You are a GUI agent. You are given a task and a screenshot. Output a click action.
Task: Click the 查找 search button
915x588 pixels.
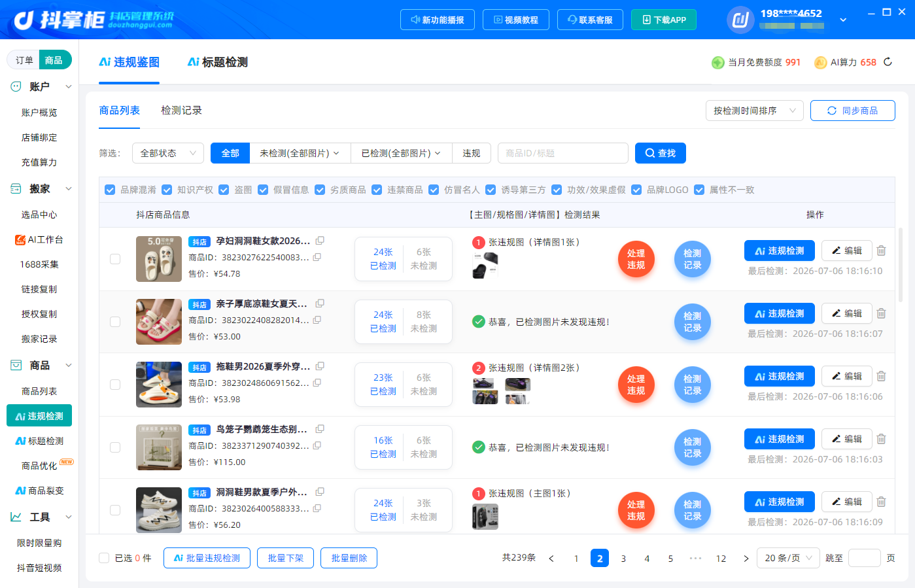point(660,153)
